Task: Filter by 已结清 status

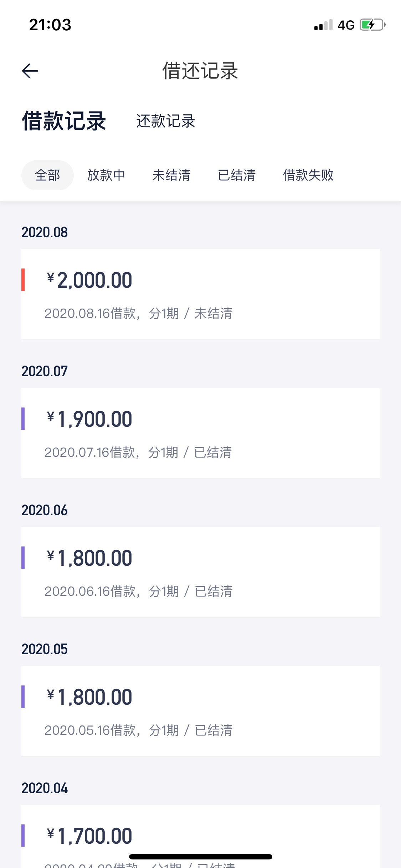Action: 237,175
